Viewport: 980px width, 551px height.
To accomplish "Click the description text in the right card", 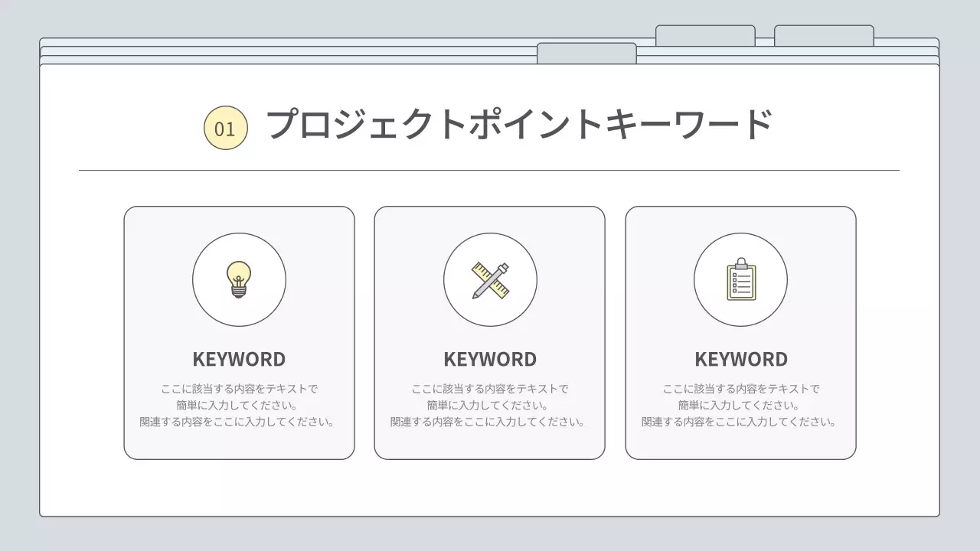I will click(x=740, y=404).
